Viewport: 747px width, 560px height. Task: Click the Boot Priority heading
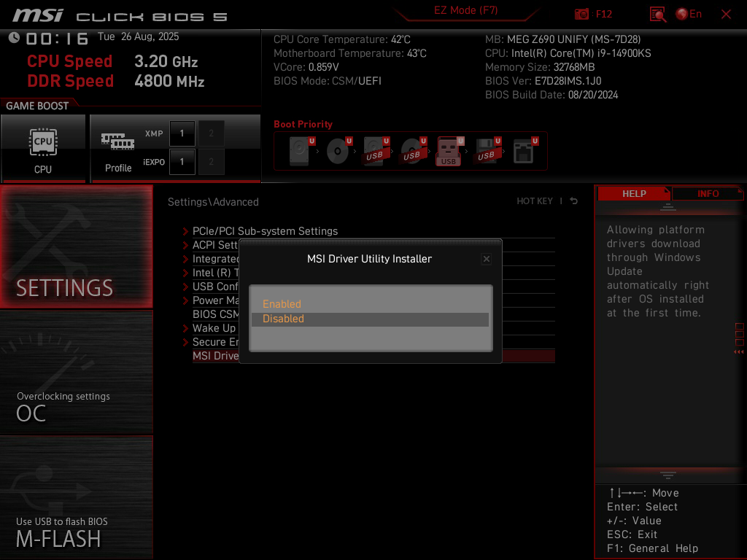(303, 124)
